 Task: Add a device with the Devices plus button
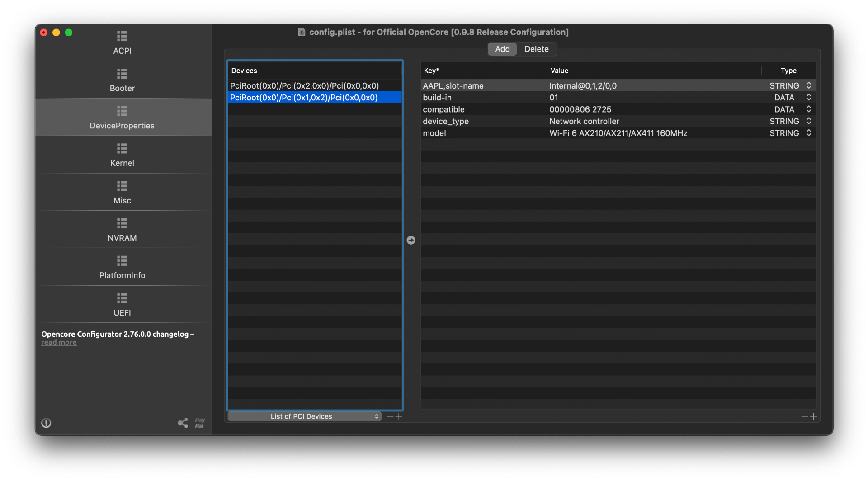point(399,416)
